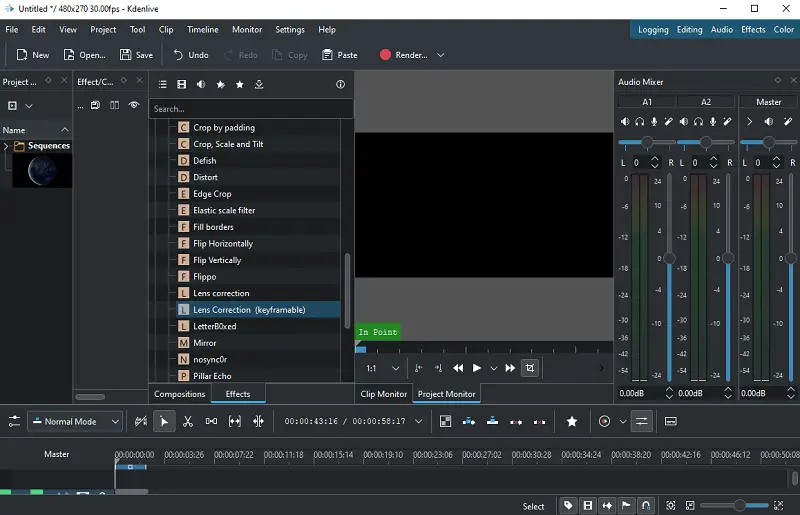Click the effects Search field

(251, 109)
